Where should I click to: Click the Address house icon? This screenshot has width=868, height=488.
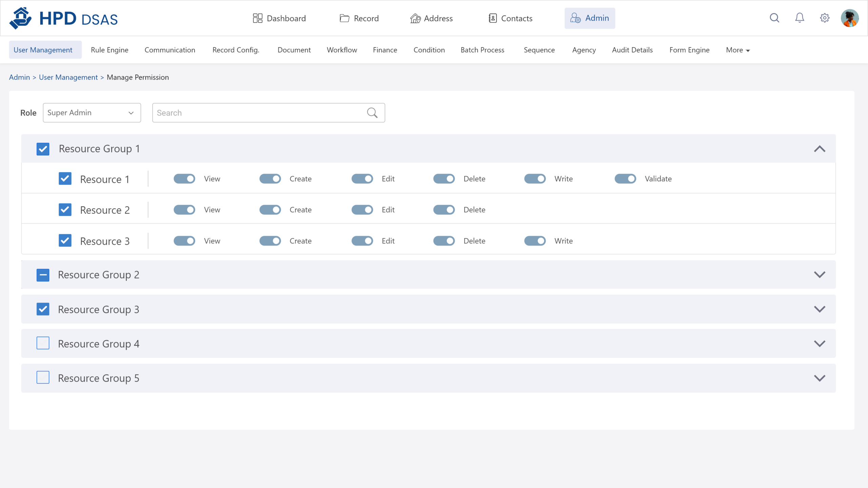pyautogui.click(x=415, y=18)
